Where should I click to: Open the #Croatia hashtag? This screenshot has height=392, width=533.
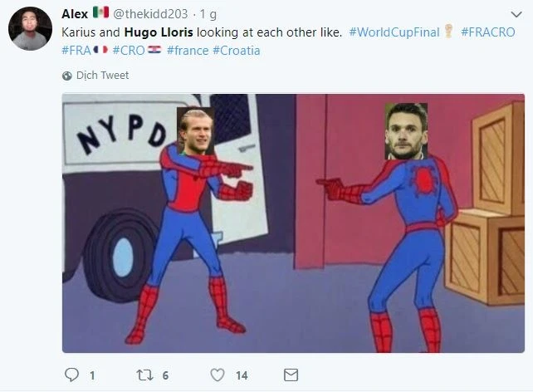pos(237,51)
